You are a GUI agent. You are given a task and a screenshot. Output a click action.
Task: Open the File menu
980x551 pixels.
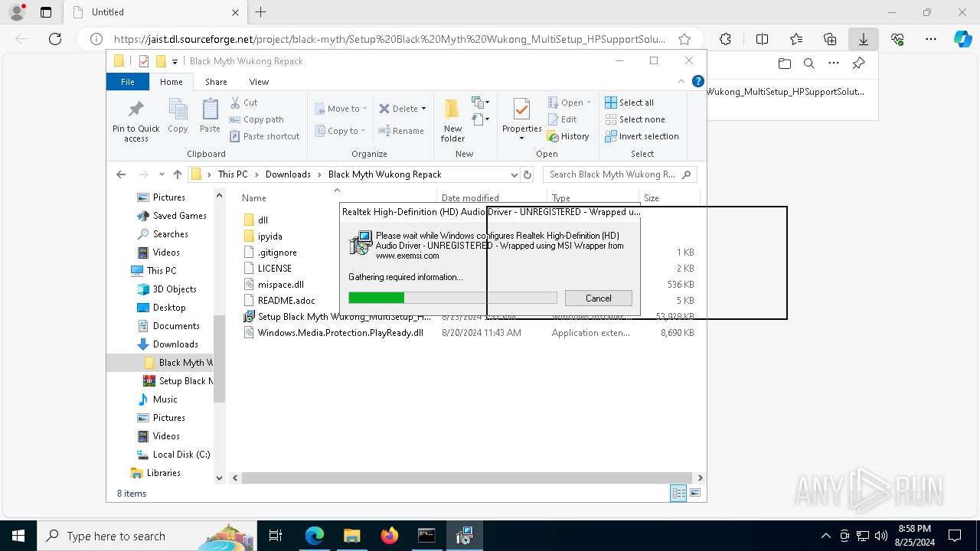pos(128,82)
